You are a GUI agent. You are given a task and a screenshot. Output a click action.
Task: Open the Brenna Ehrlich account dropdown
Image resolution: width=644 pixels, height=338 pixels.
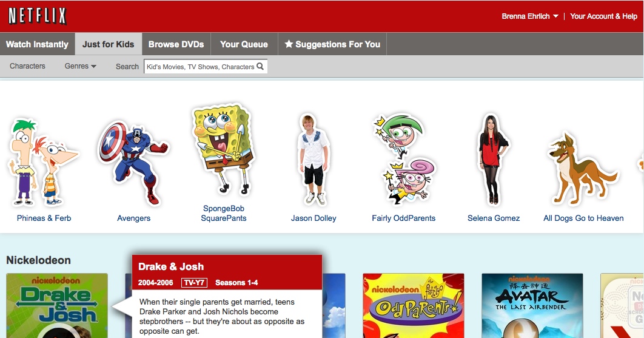(x=530, y=16)
